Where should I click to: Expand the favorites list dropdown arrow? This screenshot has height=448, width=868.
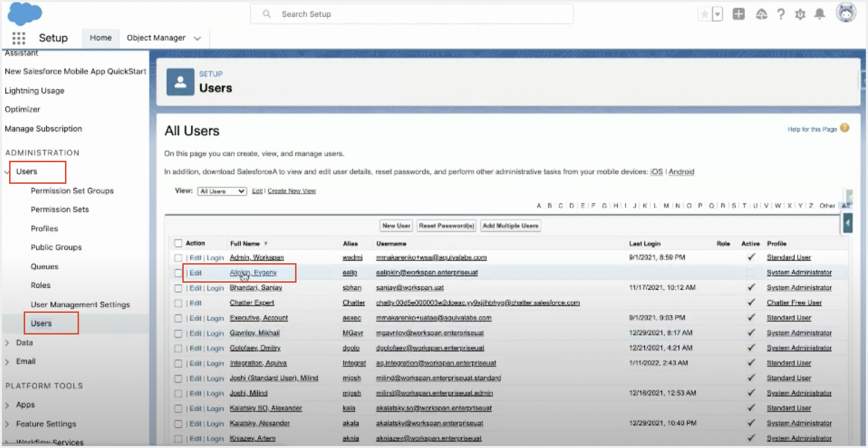tap(717, 14)
